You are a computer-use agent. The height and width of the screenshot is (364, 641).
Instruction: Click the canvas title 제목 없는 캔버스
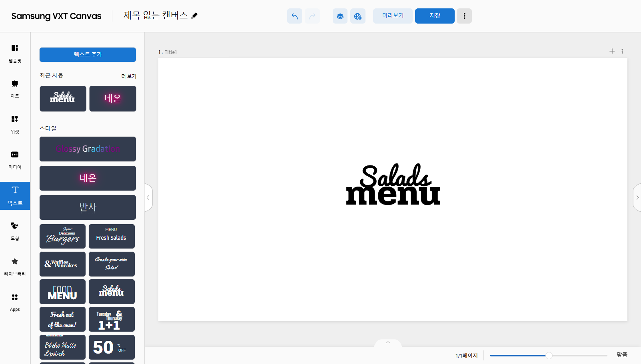[156, 16]
